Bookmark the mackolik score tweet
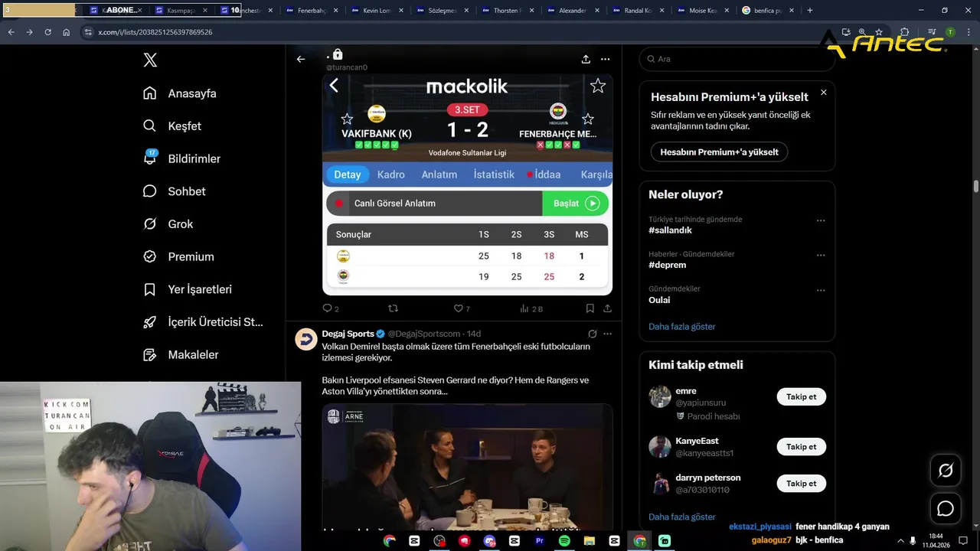 point(590,308)
